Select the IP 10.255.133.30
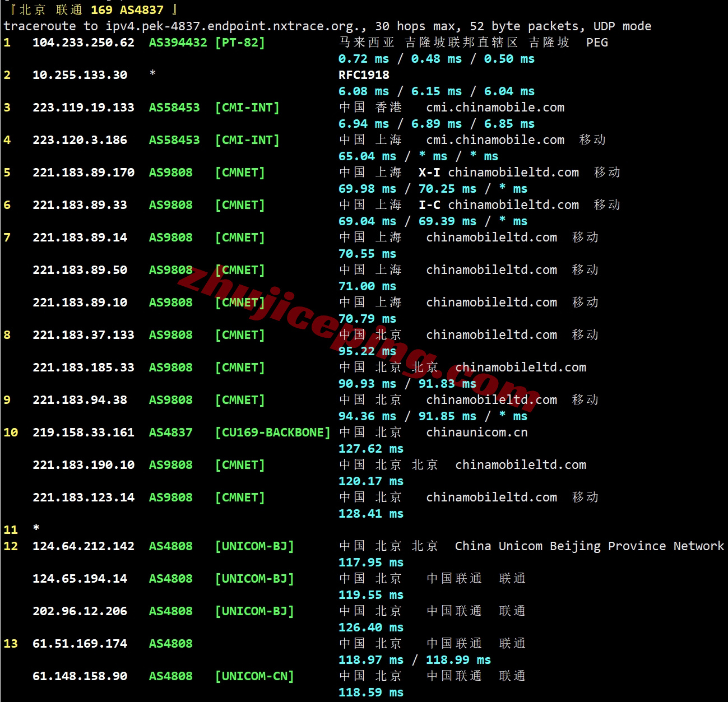This screenshot has width=728, height=702. [x=80, y=75]
